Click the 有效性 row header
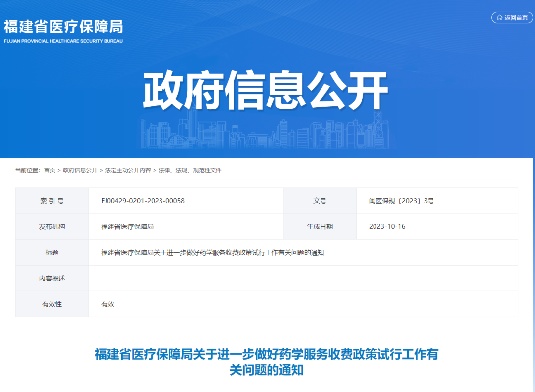The width and height of the screenshot is (535, 392). 52,304
